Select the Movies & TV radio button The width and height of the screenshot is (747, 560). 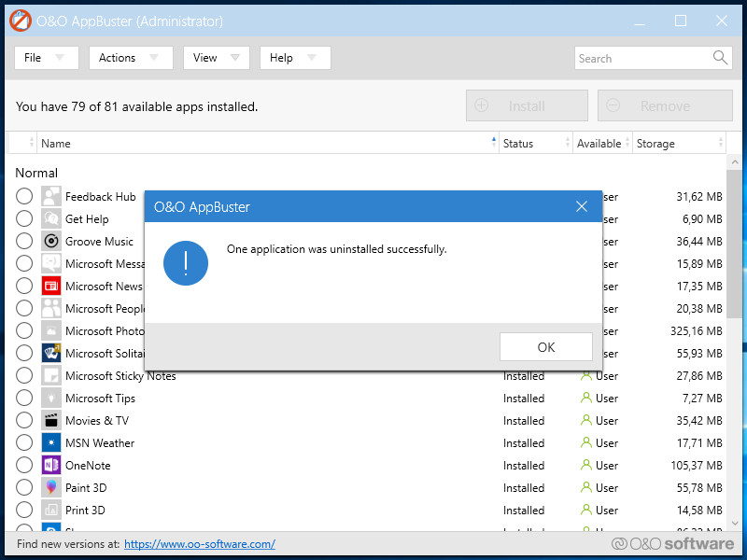(24, 420)
